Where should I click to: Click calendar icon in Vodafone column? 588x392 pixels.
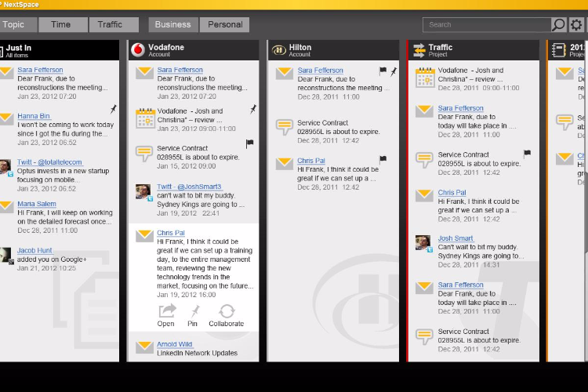click(145, 118)
